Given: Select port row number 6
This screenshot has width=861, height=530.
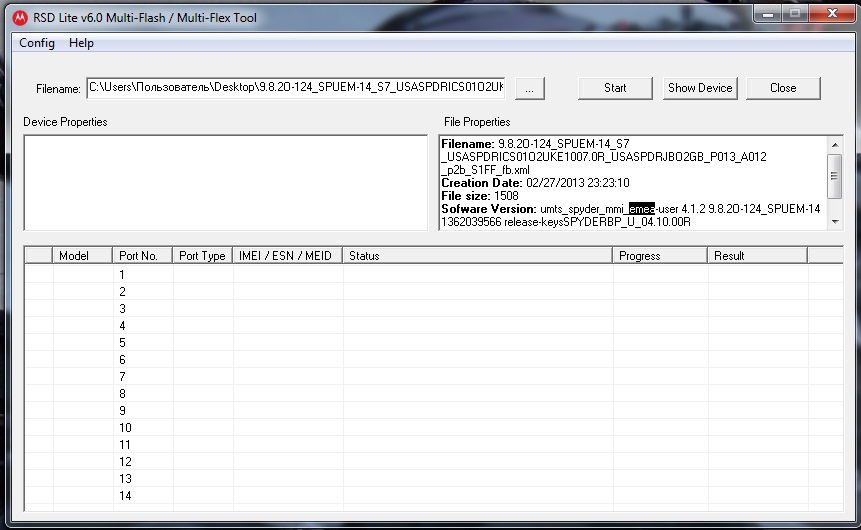Looking at the screenshot, I should pyautogui.click(x=434, y=359).
